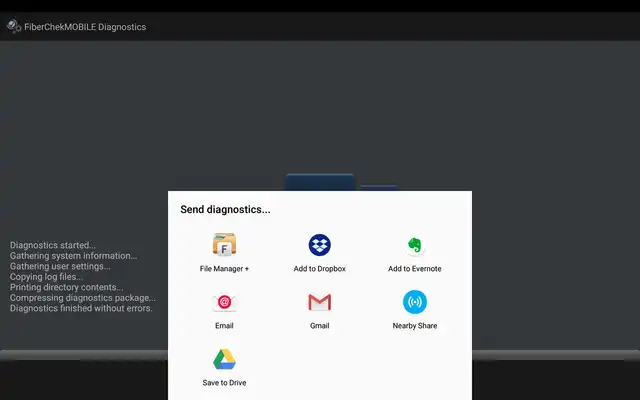Click the 'Diagnostics started...' log line
This screenshot has width=640, height=400.
[53, 245]
